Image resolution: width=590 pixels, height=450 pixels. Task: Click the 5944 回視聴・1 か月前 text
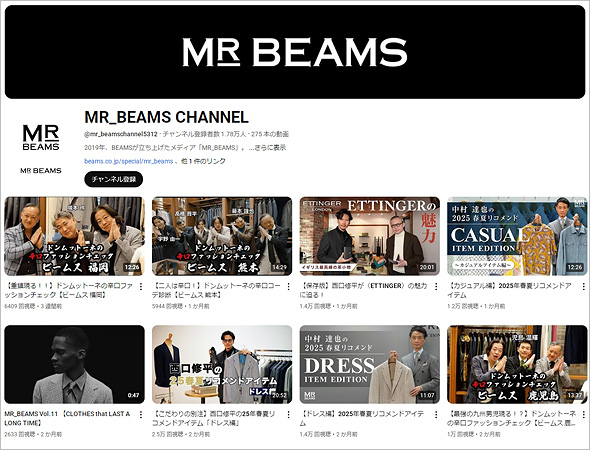(181, 306)
